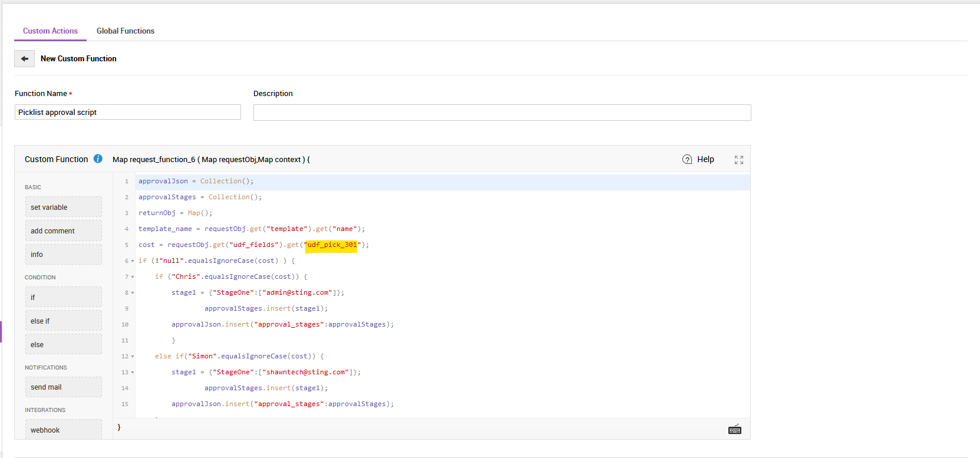980x458 pixels.
Task: Focus the Description text field
Action: click(x=501, y=113)
